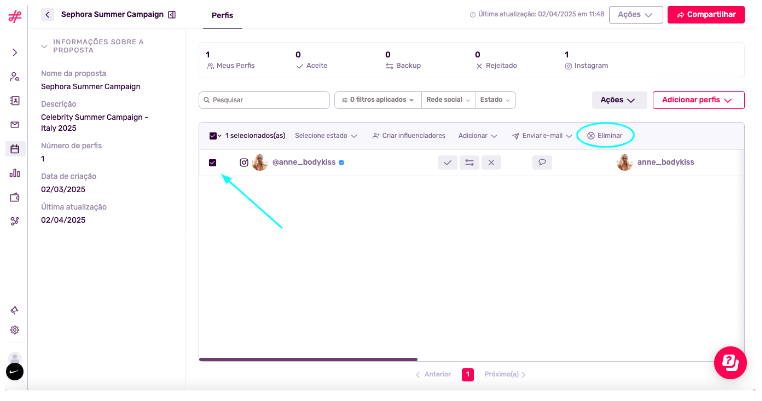Image resolution: width=762 pixels, height=401 pixels.
Task: Switch to the Perfis tab
Action: [x=222, y=16]
